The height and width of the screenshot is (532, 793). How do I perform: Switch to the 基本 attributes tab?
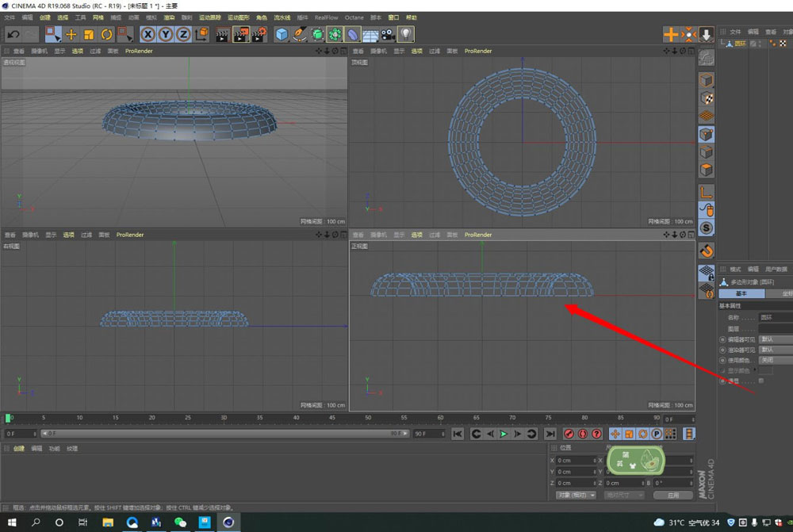tap(741, 293)
